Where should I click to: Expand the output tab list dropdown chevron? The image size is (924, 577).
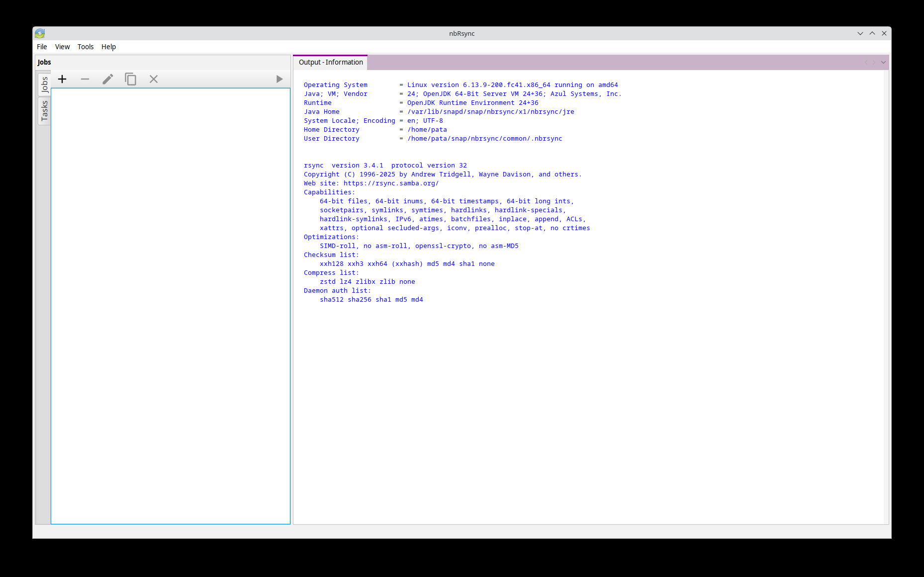(x=883, y=62)
